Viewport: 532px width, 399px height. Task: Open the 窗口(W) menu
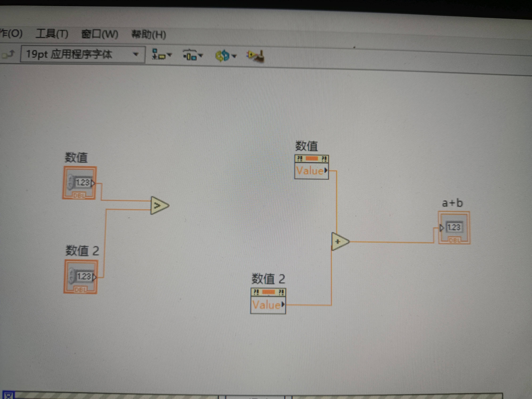tap(100, 34)
